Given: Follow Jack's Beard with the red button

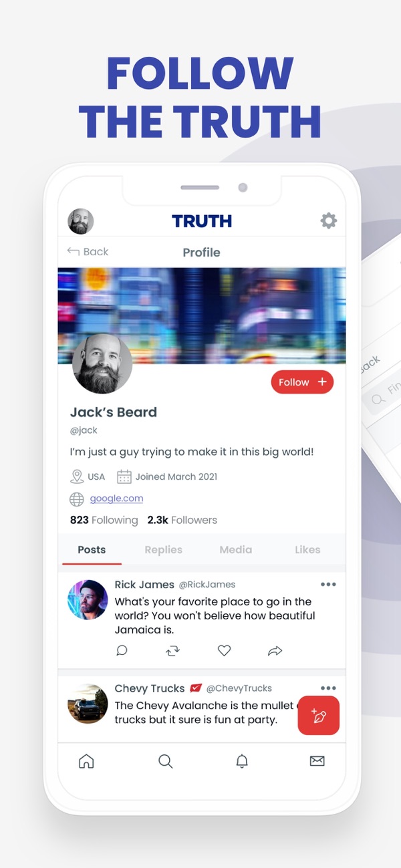Looking at the screenshot, I should click(302, 382).
